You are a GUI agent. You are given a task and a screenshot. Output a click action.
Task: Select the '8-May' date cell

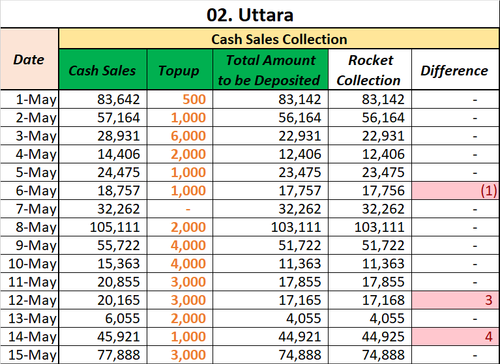(x=29, y=227)
